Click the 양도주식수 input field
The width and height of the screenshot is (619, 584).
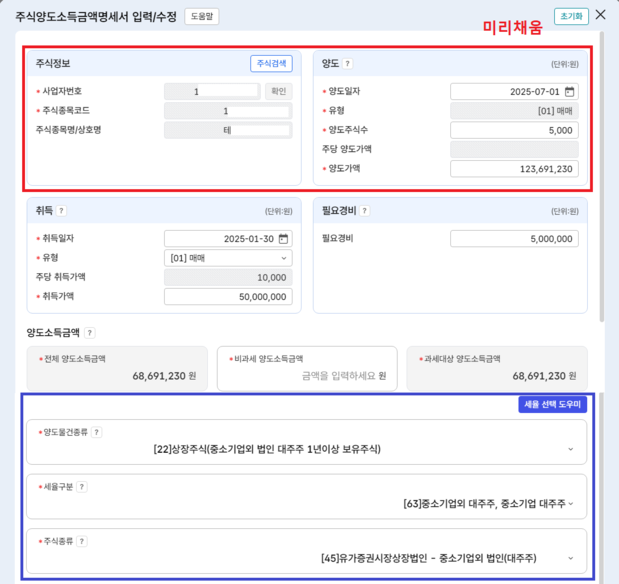tap(513, 130)
